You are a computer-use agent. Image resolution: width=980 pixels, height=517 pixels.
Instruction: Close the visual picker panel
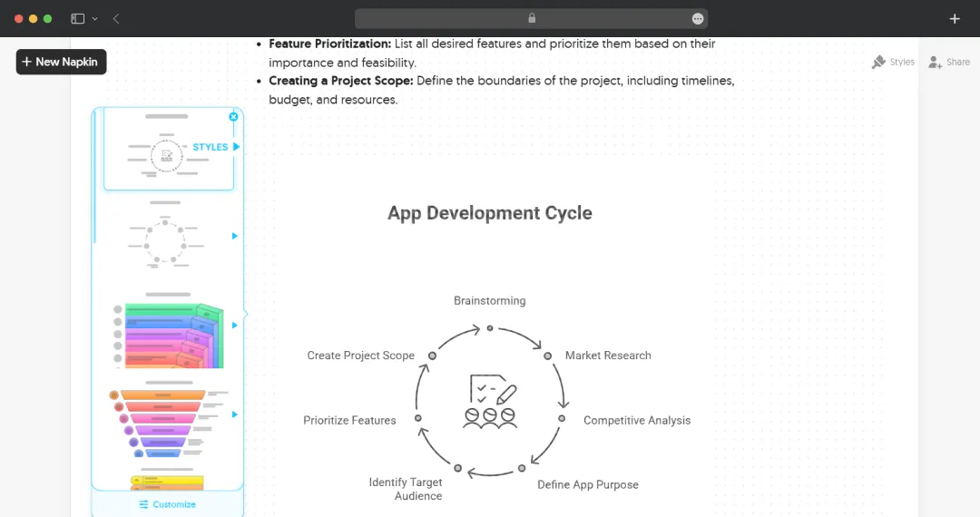[x=233, y=117]
